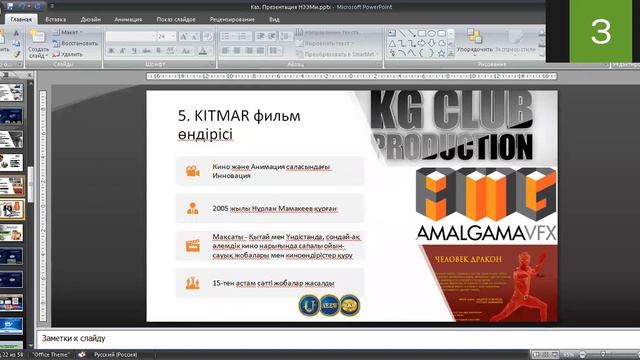Close the slide thumbnails pane

click(29, 75)
